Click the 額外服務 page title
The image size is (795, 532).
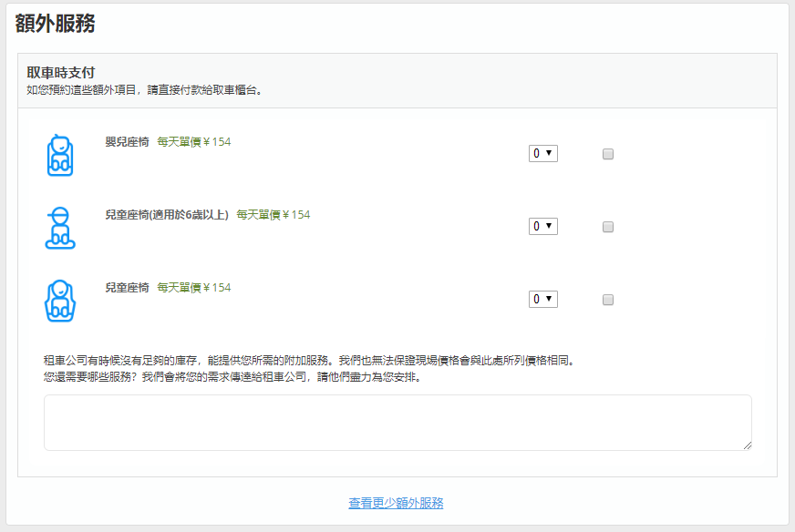pyautogui.click(x=56, y=24)
